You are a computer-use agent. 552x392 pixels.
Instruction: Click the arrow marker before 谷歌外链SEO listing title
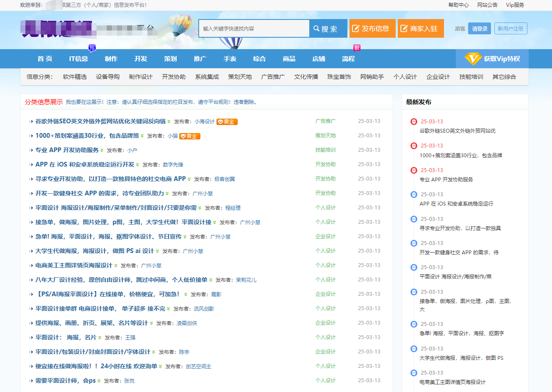tap(30, 121)
